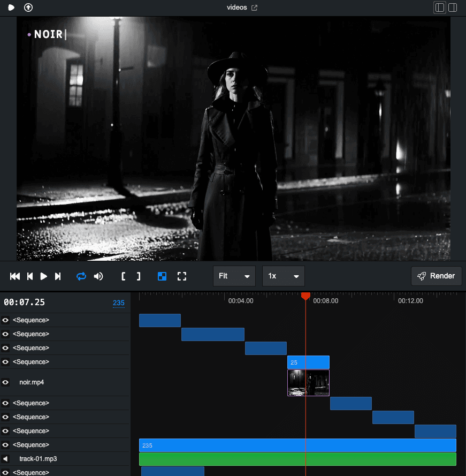Toggle the right panel layout icon

tap(453, 7)
